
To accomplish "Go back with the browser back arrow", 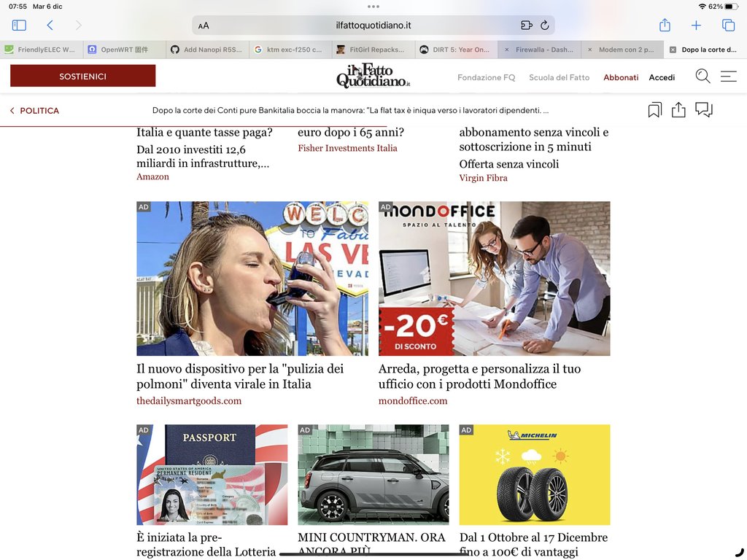I will (50, 26).
